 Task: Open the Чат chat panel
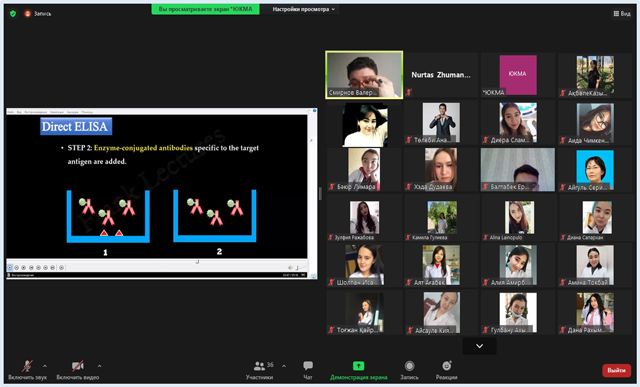[308, 370]
